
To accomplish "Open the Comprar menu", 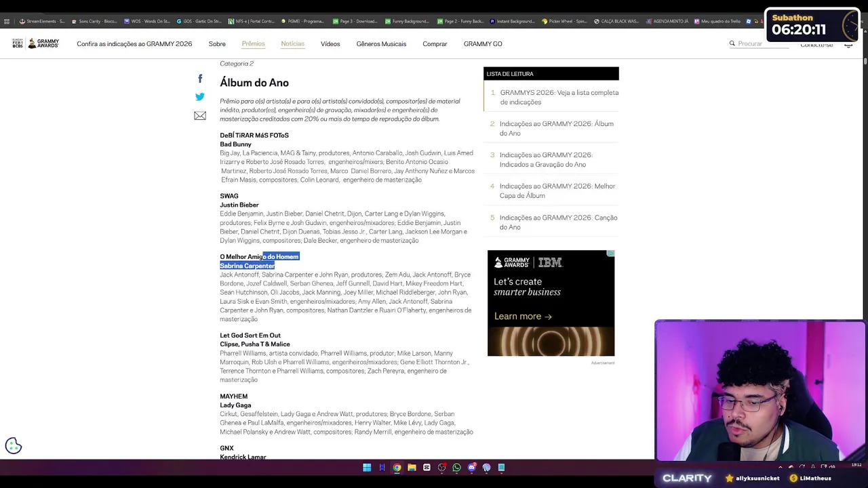I will pos(435,44).
